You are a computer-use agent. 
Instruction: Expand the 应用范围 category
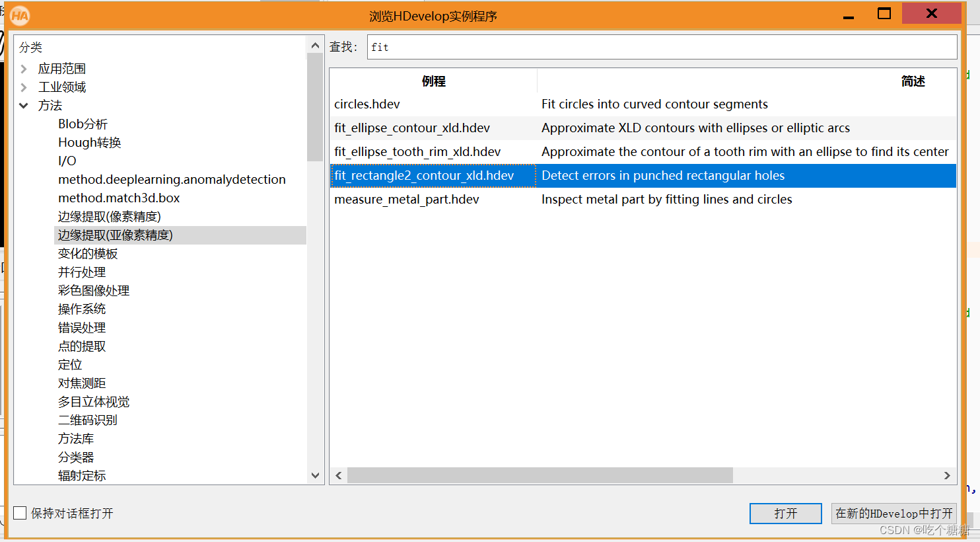tap(24, 69)
